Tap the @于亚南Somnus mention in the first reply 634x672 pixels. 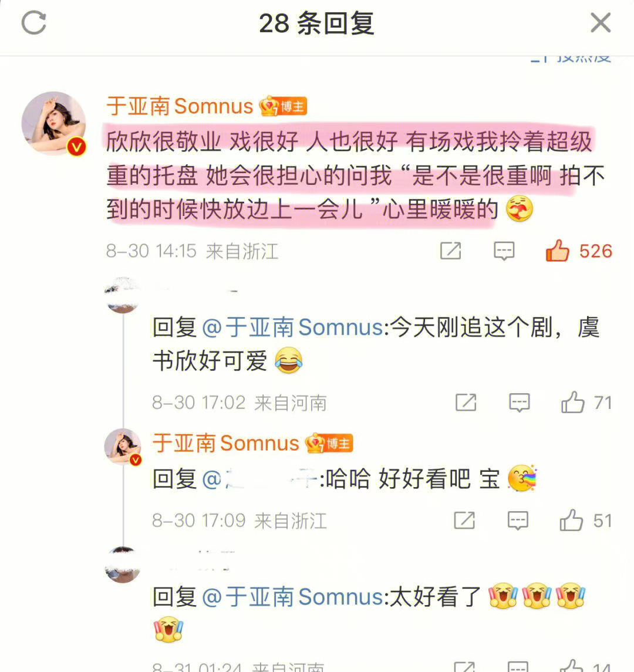click(292, 327)
